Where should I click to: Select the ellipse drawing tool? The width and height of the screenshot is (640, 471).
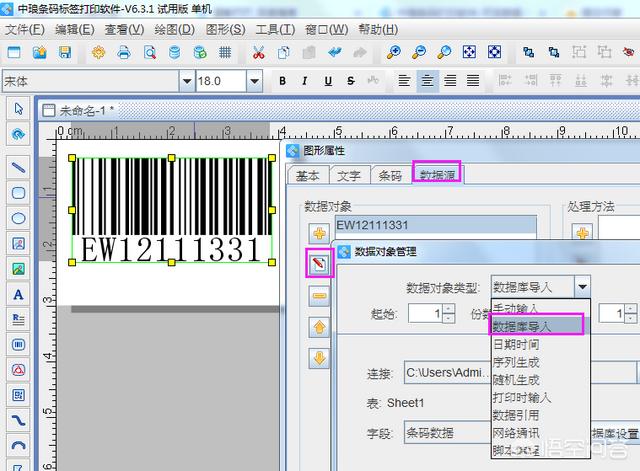point(18,218)
